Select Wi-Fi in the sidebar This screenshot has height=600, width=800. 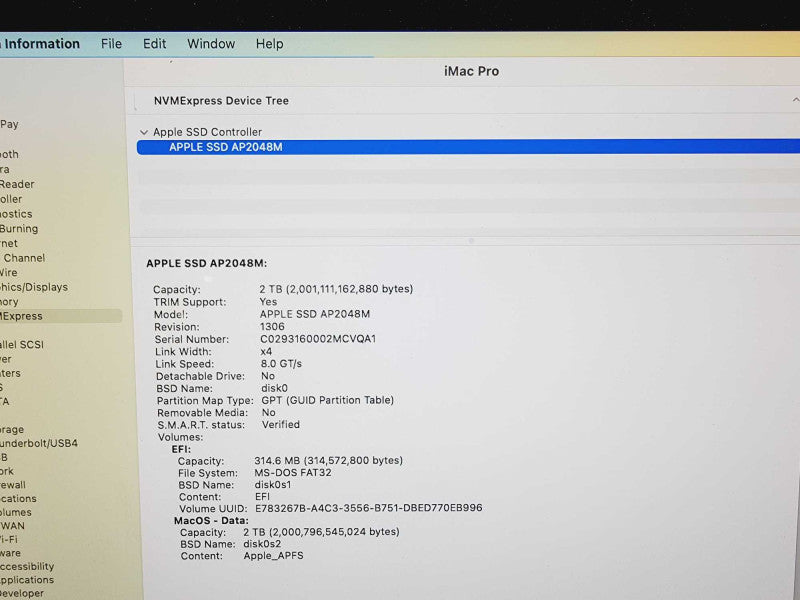9,539
